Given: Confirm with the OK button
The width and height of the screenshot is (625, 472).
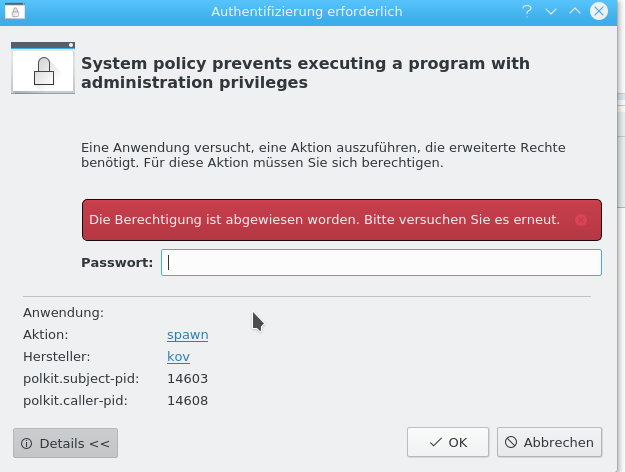Looking at the screenshot, I should (x=448, y=442).
